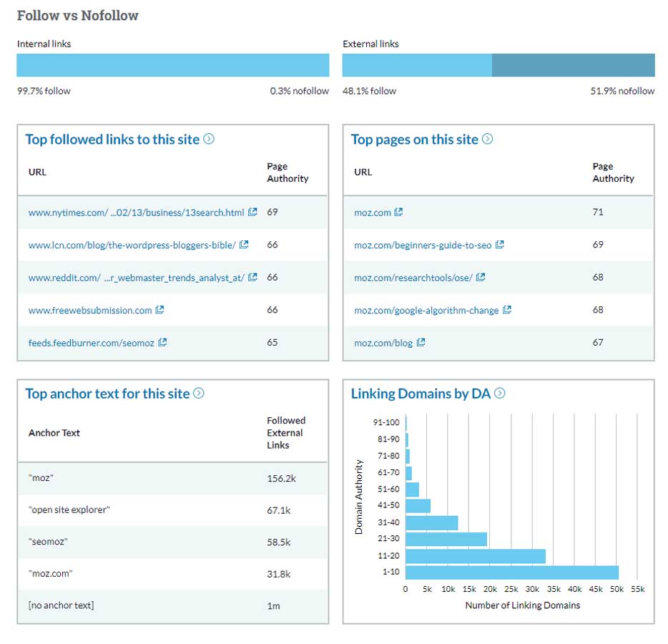The image size is (668, 644).
Task: Click the dark blue external nofollow bar segment
Action: [x=574, y=65]
